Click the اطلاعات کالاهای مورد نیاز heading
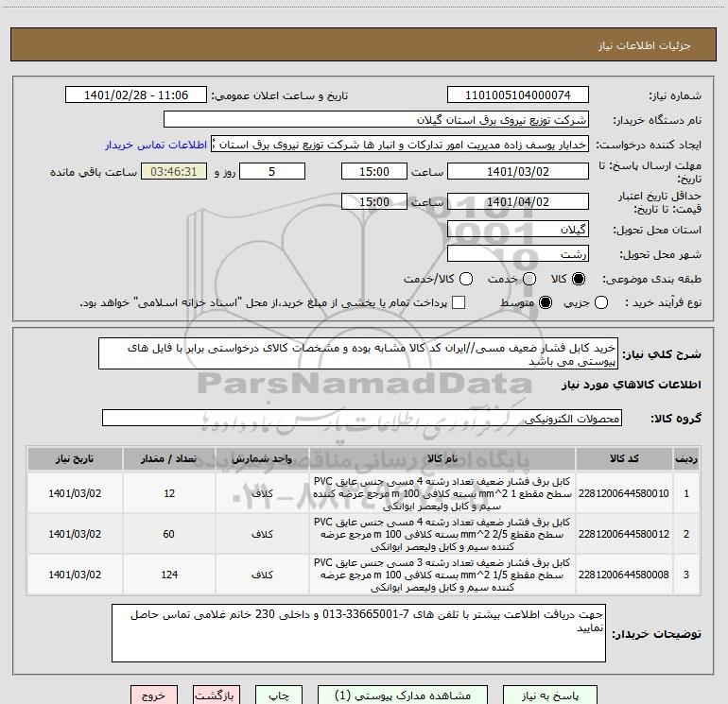Screen dimensions: 728x704 pos(632,385)
